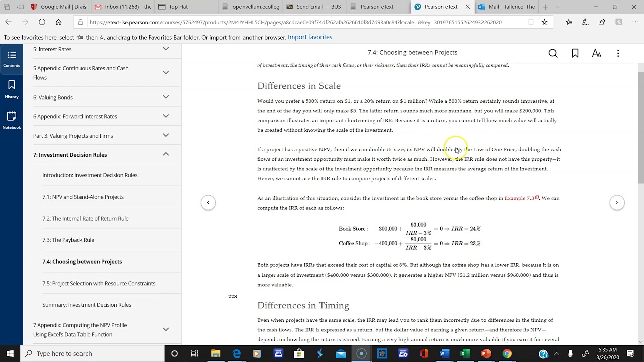The height and width of the screenshot is (362, 644).
Task: Click the Import favorites link
Action: click(310, 37)
